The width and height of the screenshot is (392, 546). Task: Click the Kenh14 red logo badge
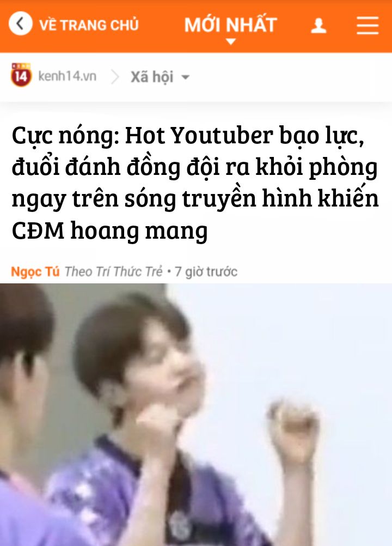pyautogui.click(x=21, y=75)
